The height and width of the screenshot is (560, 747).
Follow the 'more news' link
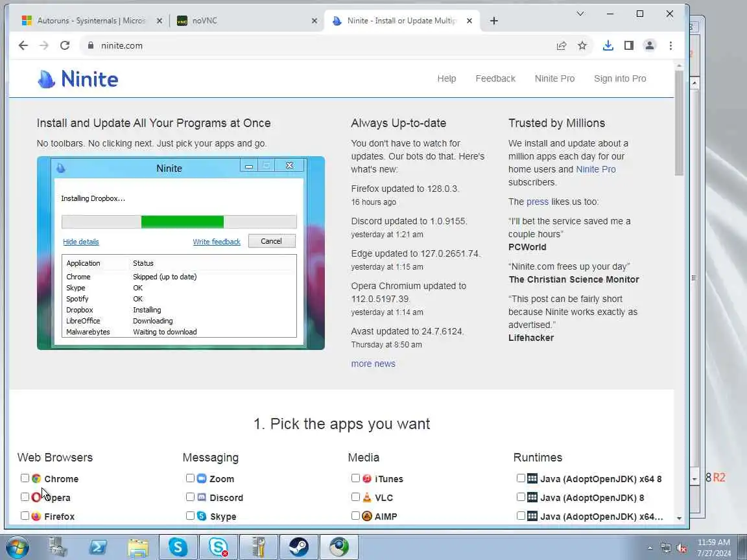click(373, 364)
